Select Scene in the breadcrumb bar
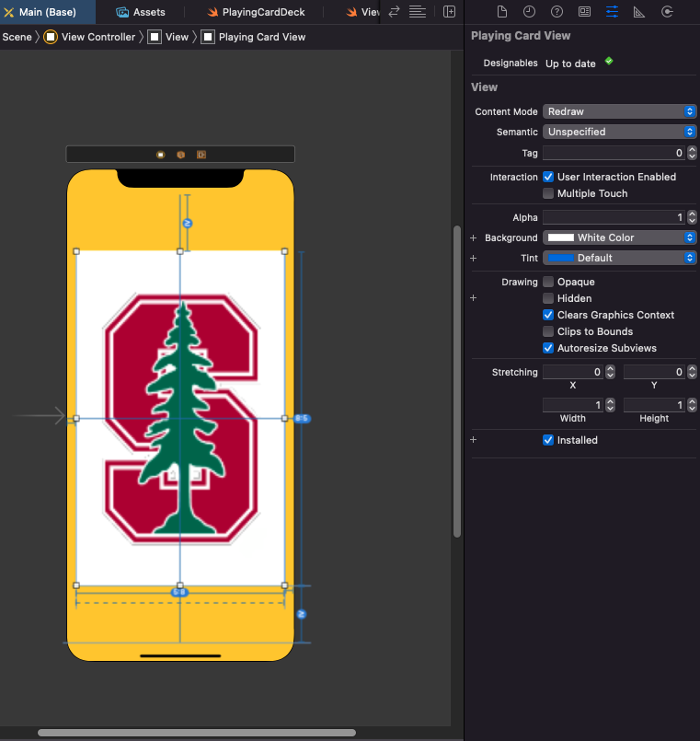700x741 pixels. 17,37
